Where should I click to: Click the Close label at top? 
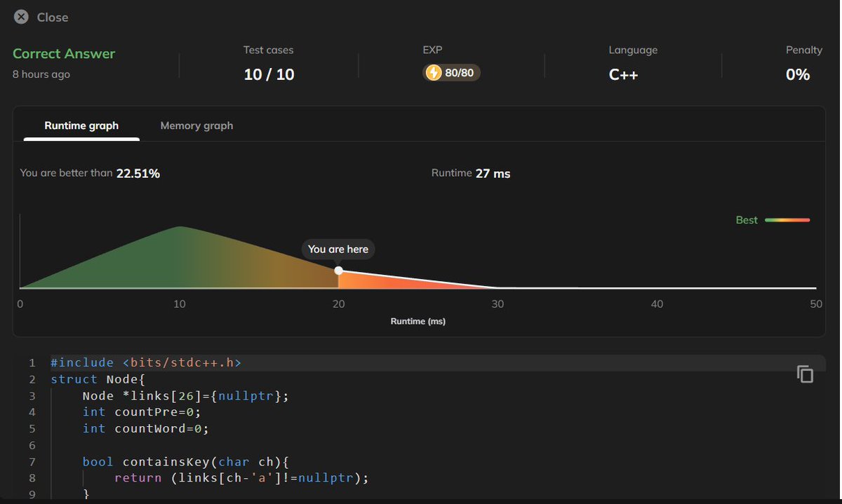pyautogui.click(x=53, y=18)
